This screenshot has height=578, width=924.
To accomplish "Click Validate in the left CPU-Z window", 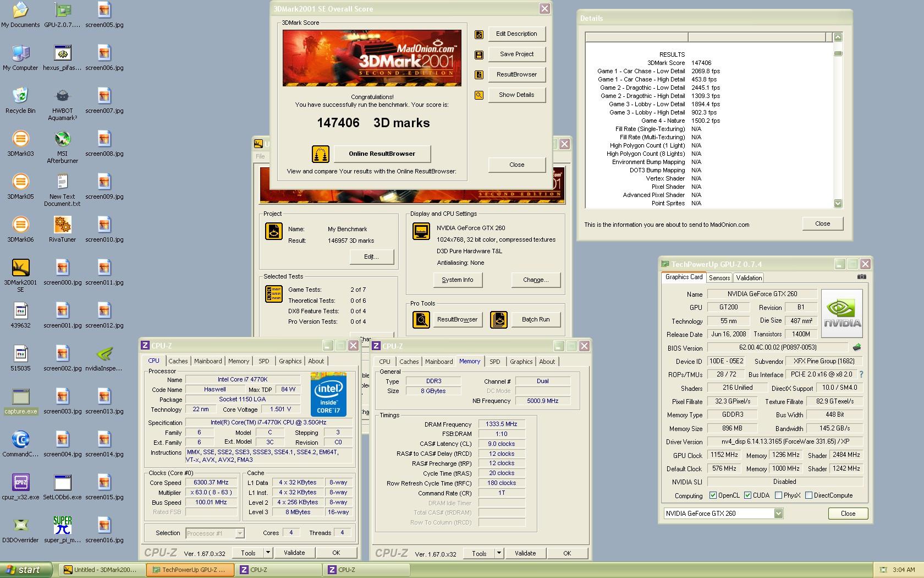I will point(294,553).
